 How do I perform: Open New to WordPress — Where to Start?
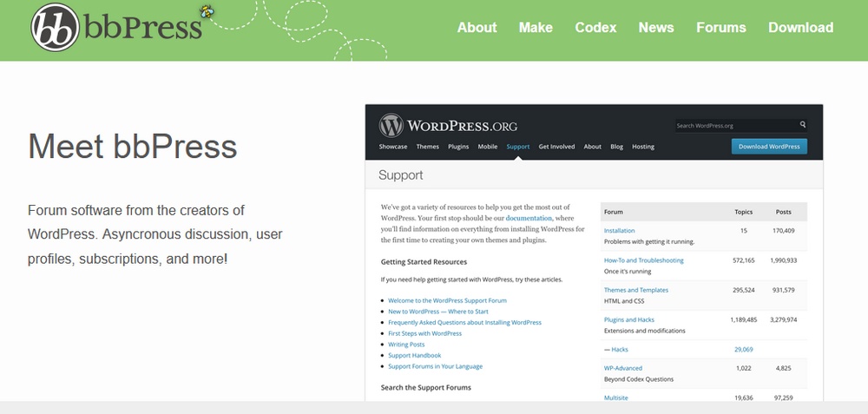pos(437,312)
